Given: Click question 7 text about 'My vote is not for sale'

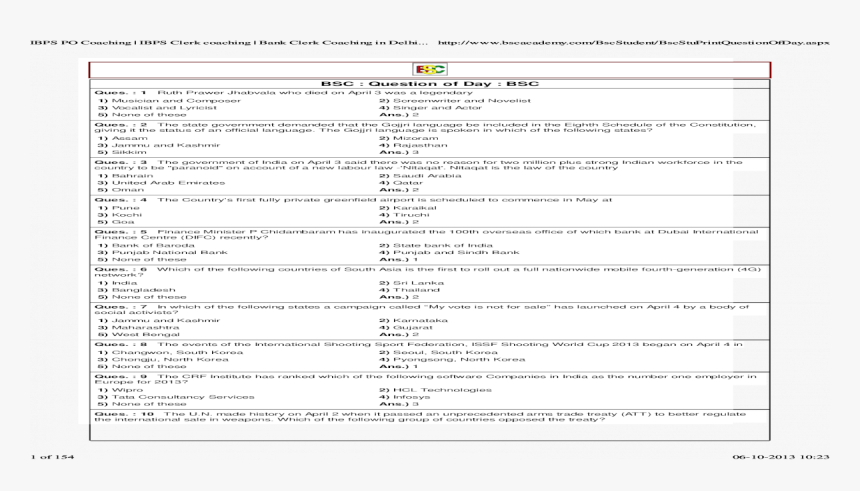Looking at the screenshot, I should pos(422,309).
